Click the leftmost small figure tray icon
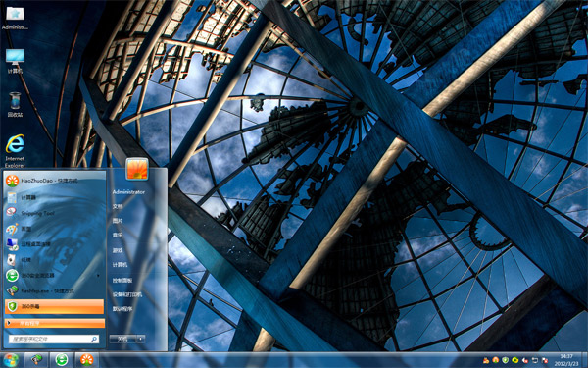This screenshot has width=588, height=368. click(x=486, y=360)
